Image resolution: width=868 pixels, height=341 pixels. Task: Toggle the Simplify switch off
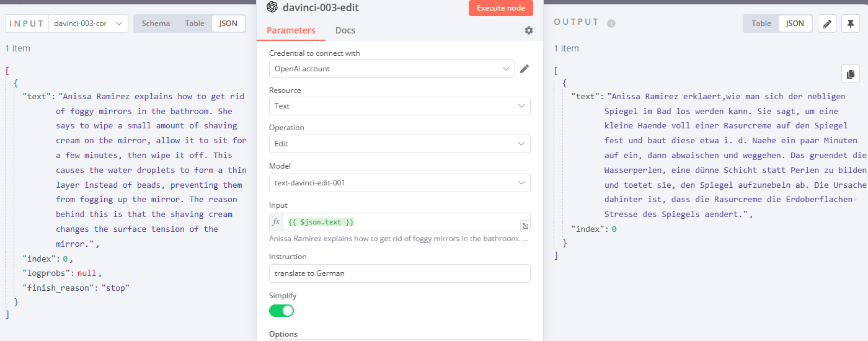point(281,311)
